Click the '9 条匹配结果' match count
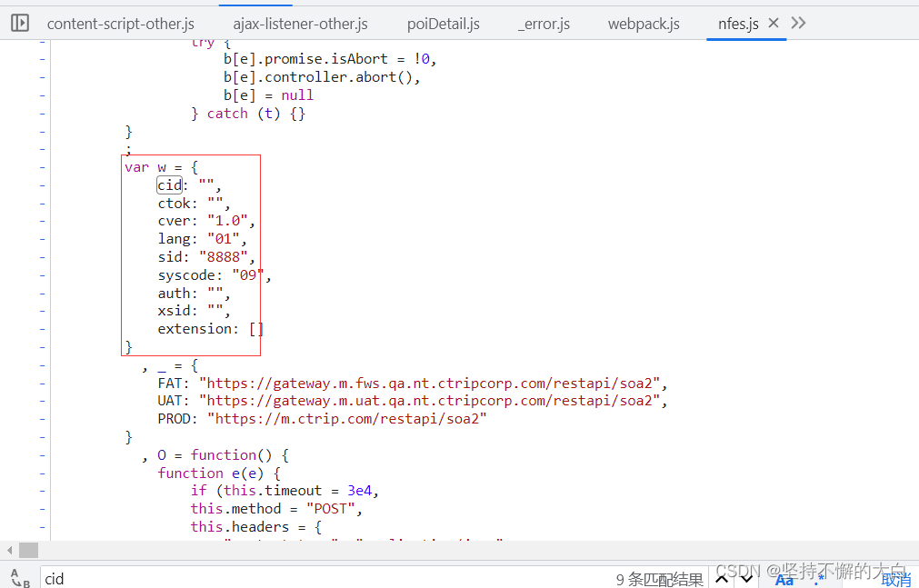919x588 pixels. pos(659,580)
